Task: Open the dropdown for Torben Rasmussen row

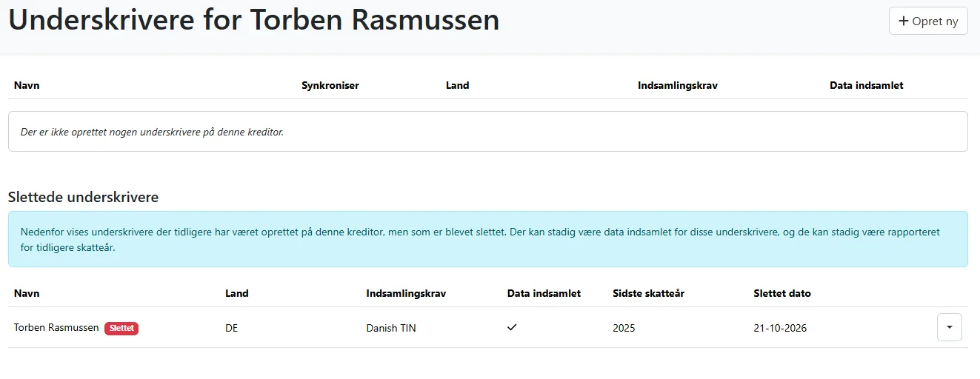Action: coord(950,327)
